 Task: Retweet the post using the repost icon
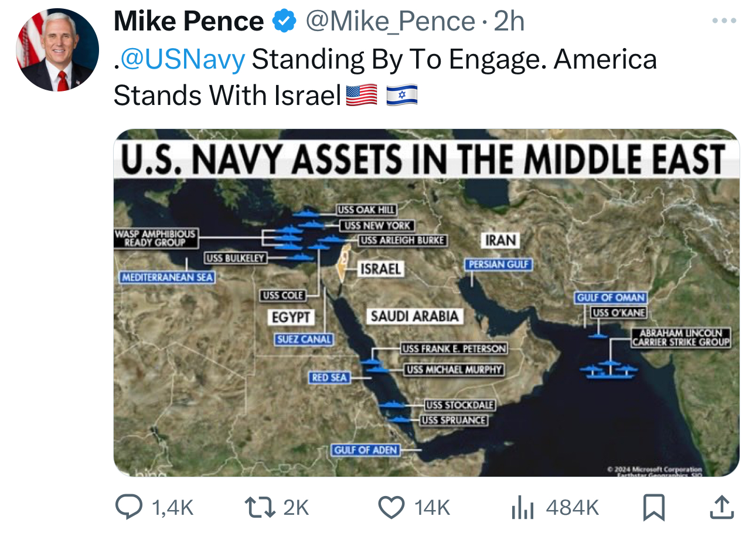point(260,507)
